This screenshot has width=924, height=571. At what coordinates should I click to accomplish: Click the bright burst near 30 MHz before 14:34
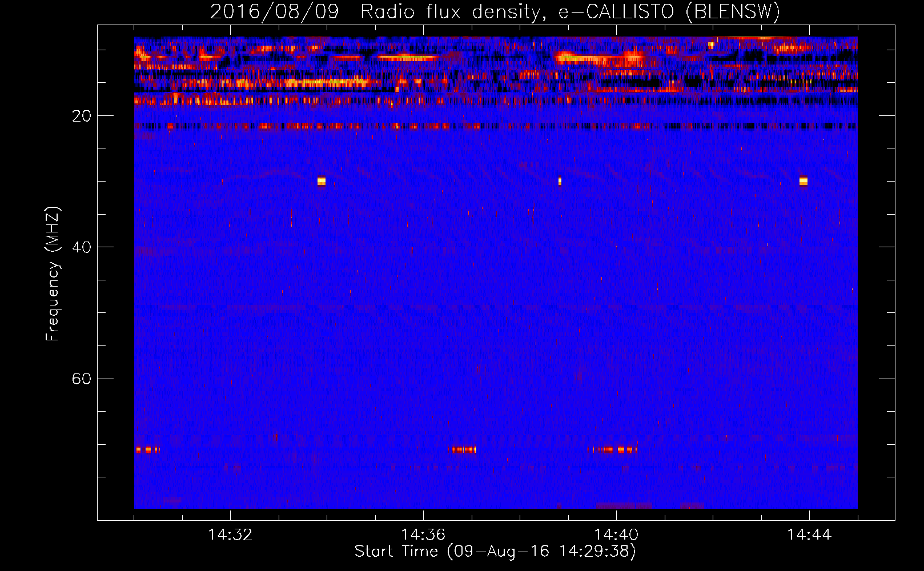point(322,181)
